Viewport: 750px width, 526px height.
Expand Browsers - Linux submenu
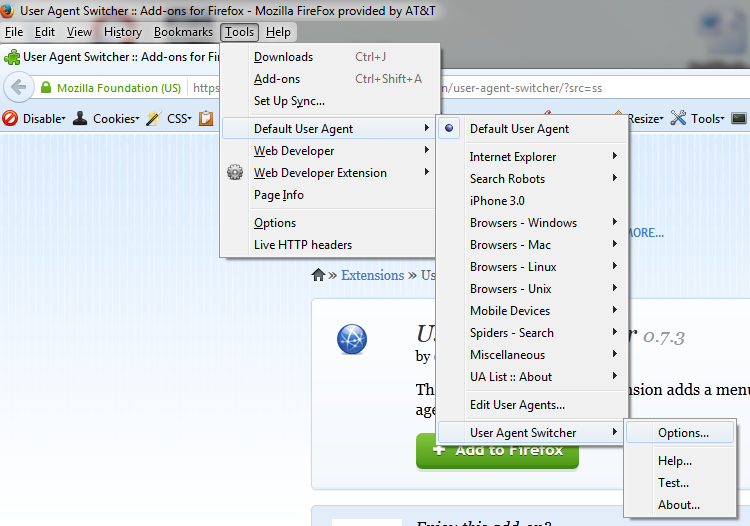(532, 266)
